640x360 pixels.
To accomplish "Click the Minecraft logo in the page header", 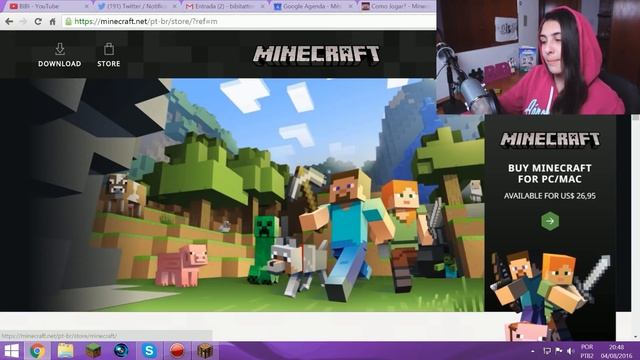I will pyautogui.click(x=316, y=55).
